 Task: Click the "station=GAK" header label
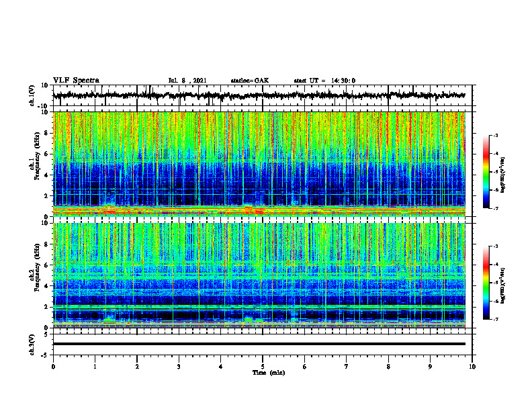250,81
